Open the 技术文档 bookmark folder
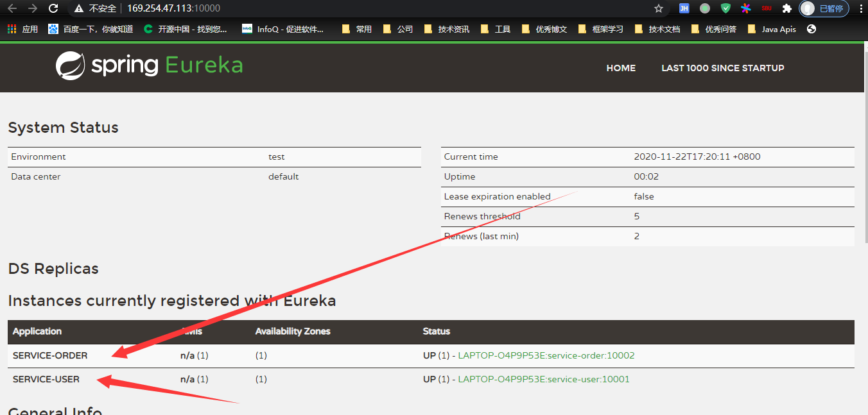The height and width of the screenshot is (415, 868). 657,29
